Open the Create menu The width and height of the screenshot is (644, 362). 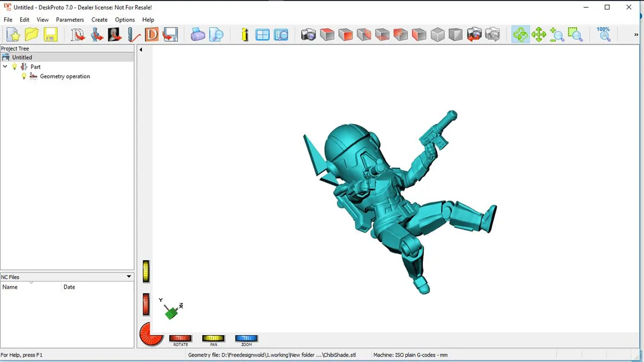[x=99, y=20]
